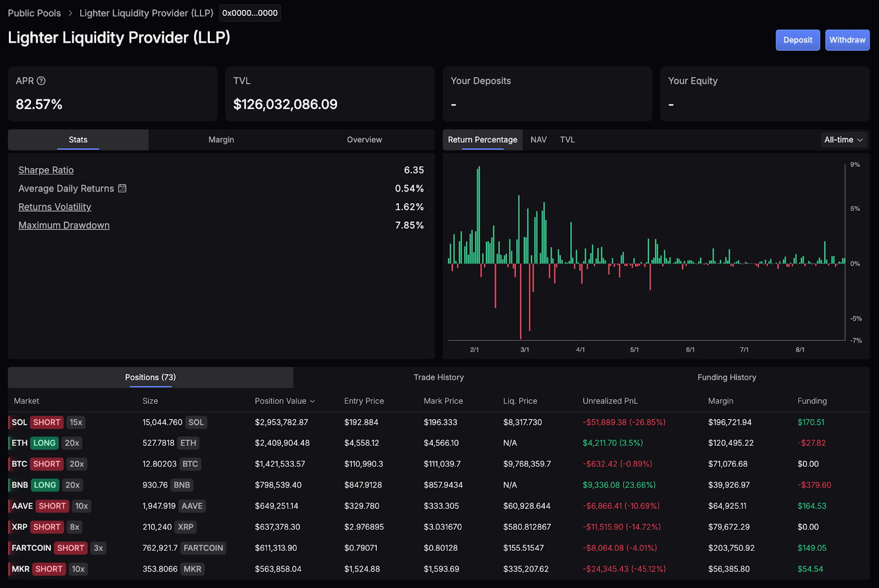This screenshot has width=879, height=588.
Task: Sort by Position Value column chevron
Action: click(x=313, y=401)
